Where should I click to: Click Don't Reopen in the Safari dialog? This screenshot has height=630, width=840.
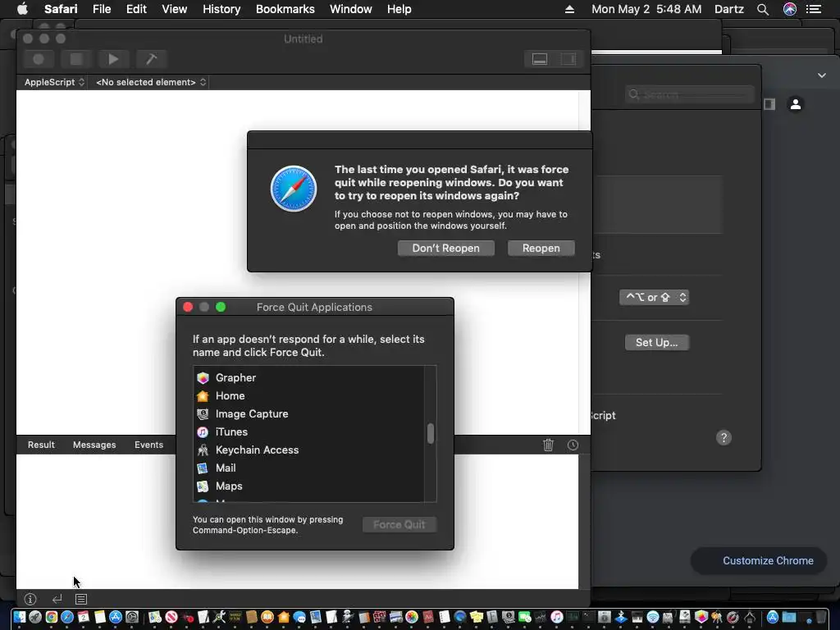[445, 248]
